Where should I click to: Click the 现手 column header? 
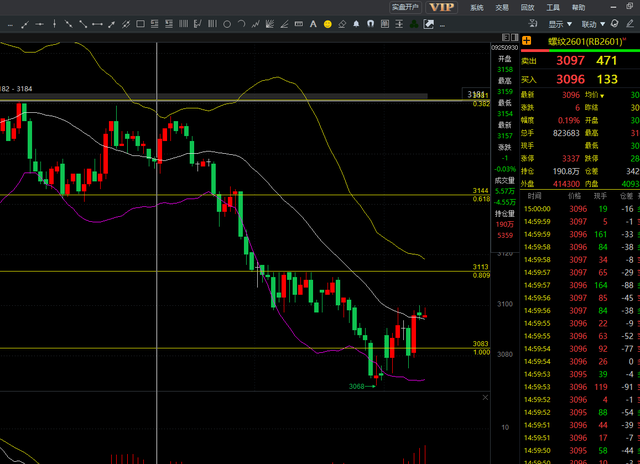600,196
